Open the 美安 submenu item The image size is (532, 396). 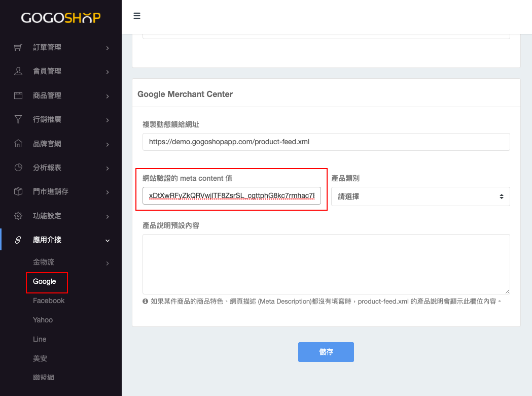tap(40, 358)
